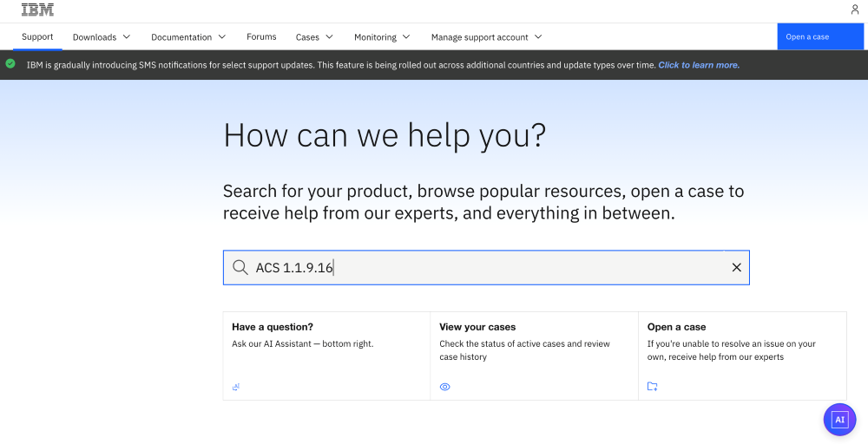The height and width of the screenshot is (444, 868).
Task: Click the Search for your product paragraph
Action: pos(483,202)
